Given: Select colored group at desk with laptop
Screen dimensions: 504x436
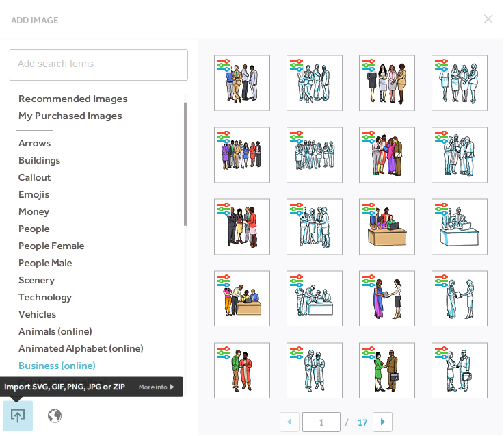Looking at the screenshot, I should click(387, 227).
